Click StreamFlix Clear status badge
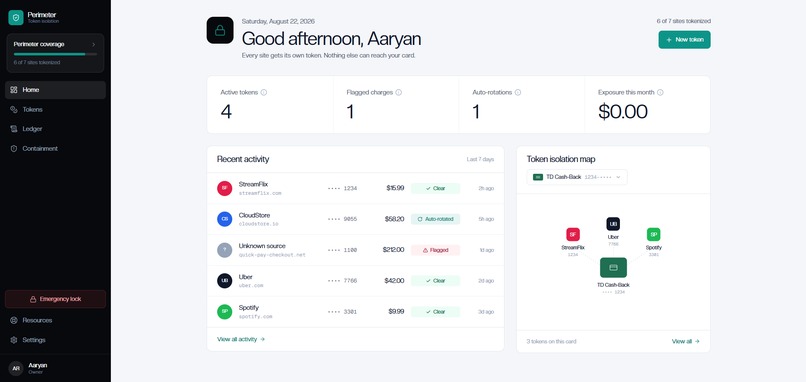Image resolution: width=806 pixels, height=382 pixels. coord(435,188)
